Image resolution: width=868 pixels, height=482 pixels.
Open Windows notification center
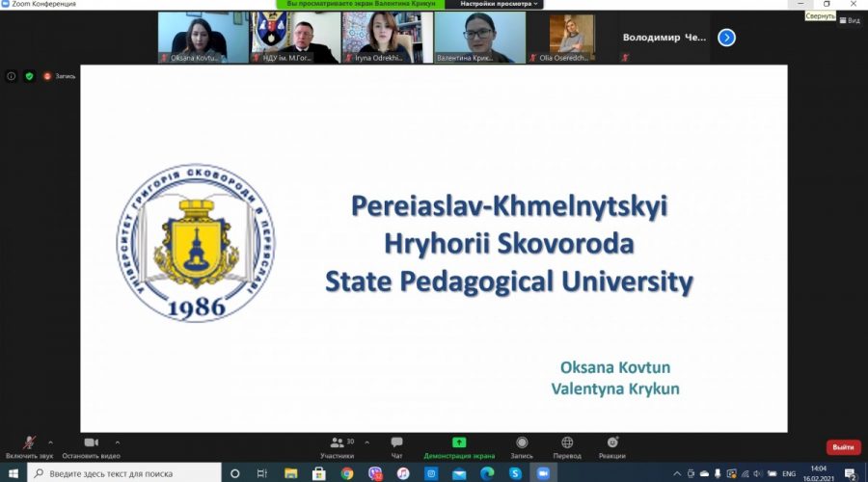pyautogui.click(x=851, y=473)
